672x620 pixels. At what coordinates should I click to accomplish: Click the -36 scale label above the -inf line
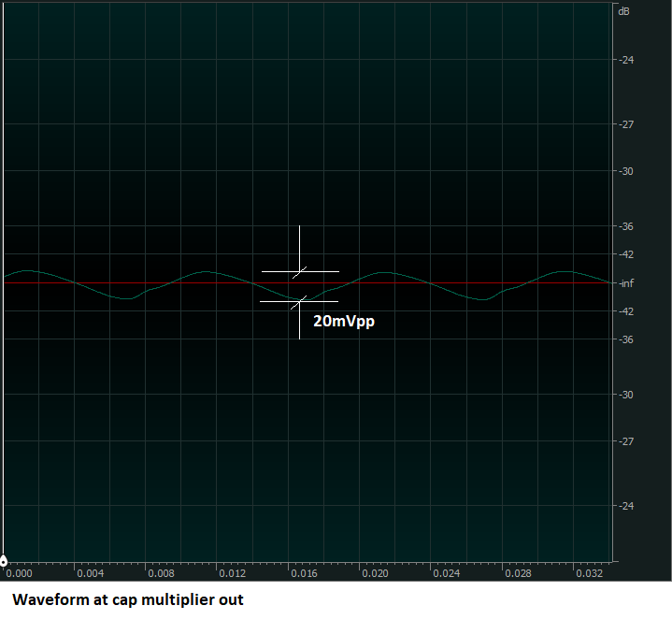(626, 226)
